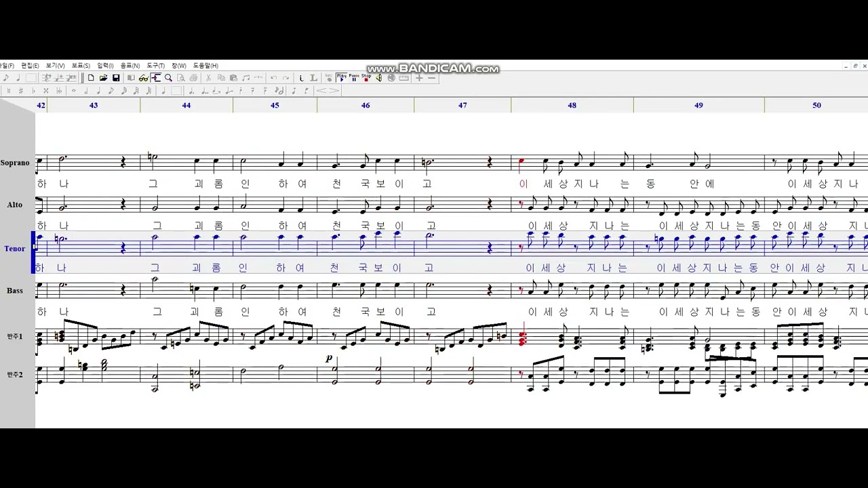The image size is (868, 488).
Task: Click the undo arrow icon
Action: 273,78
